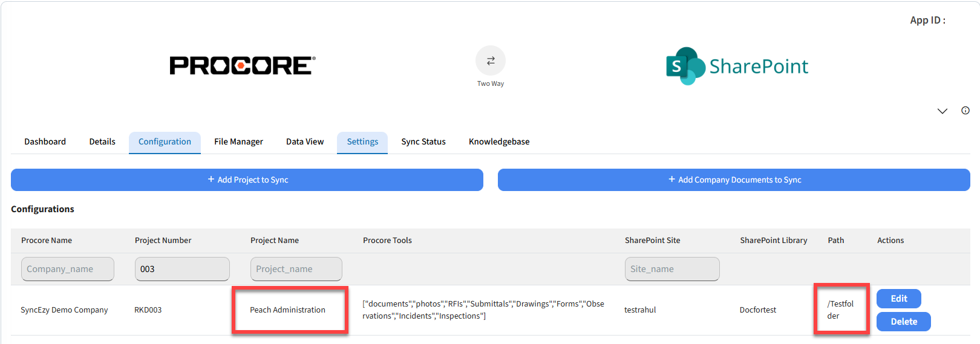Go to the Data View tab
Screen dimensions: 980x344
tap(305, 142)
